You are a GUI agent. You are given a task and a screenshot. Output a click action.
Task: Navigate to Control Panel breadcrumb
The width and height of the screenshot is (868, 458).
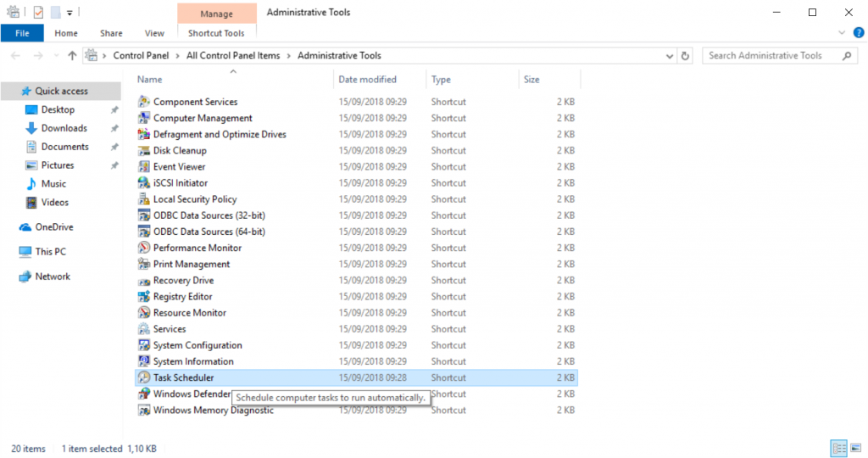pyautogui.click(x=141, y=55)
